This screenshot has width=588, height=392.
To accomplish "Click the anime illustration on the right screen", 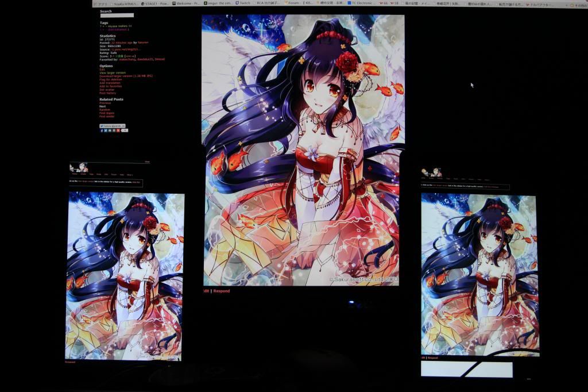I will tap(480, 275).
